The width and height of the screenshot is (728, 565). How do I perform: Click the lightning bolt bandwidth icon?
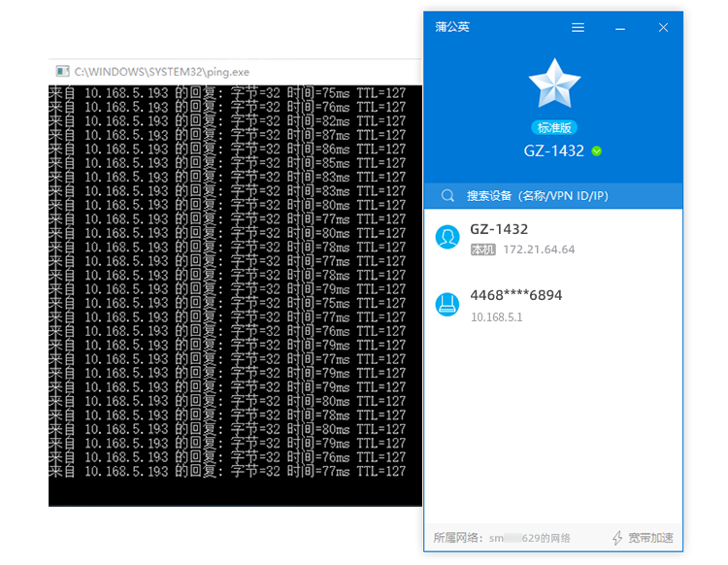pyautogui.click(x=617, y=538)
